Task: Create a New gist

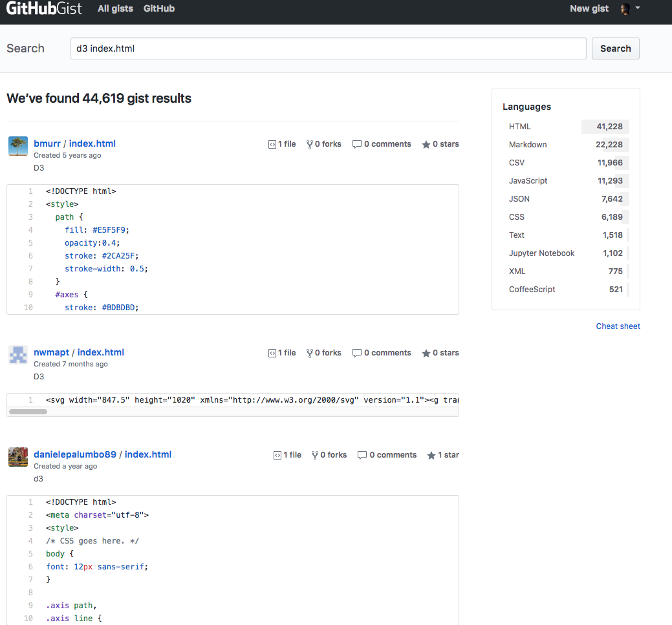Action: 589,8
